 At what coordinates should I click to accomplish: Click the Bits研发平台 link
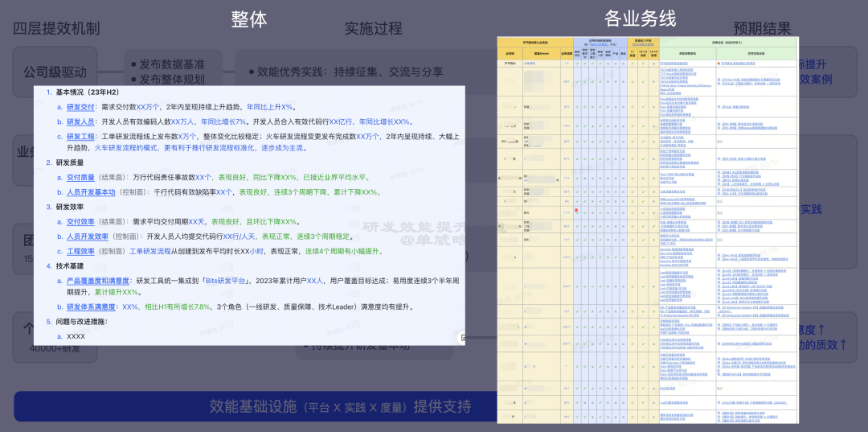[x=226, y=281]
